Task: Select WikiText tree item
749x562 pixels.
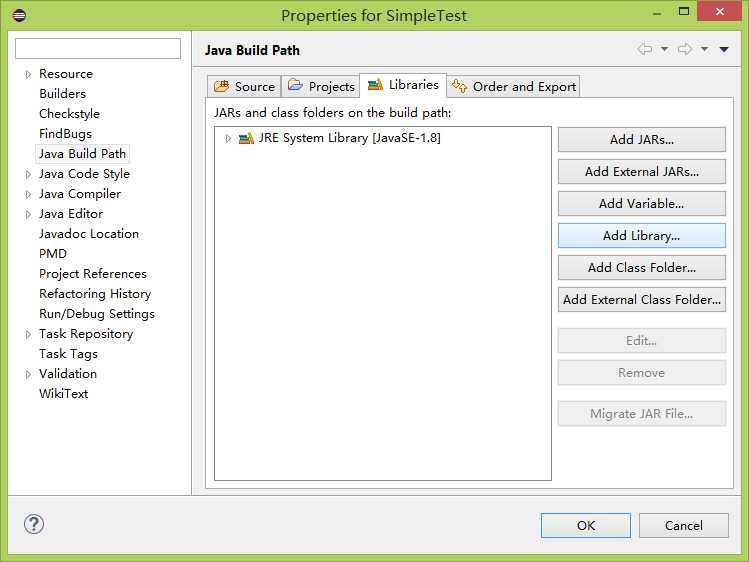Action: pyautogui.click(x=64, y=393)
